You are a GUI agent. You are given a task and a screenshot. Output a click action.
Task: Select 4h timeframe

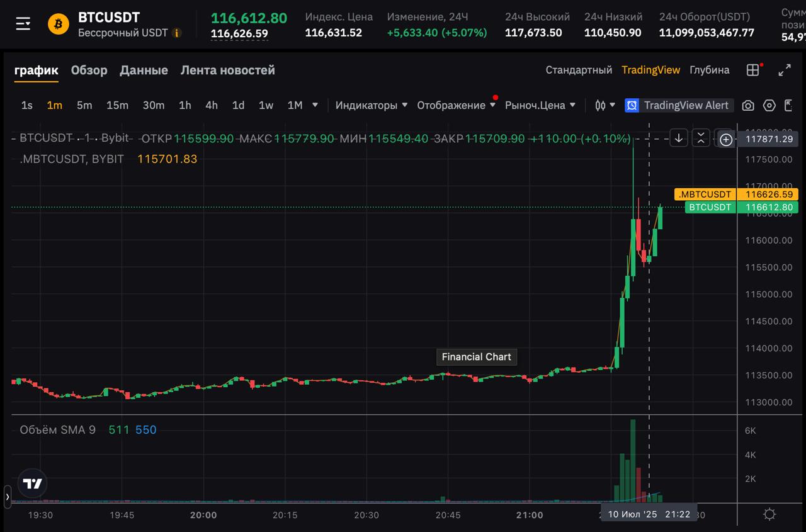tap(212, 105)
